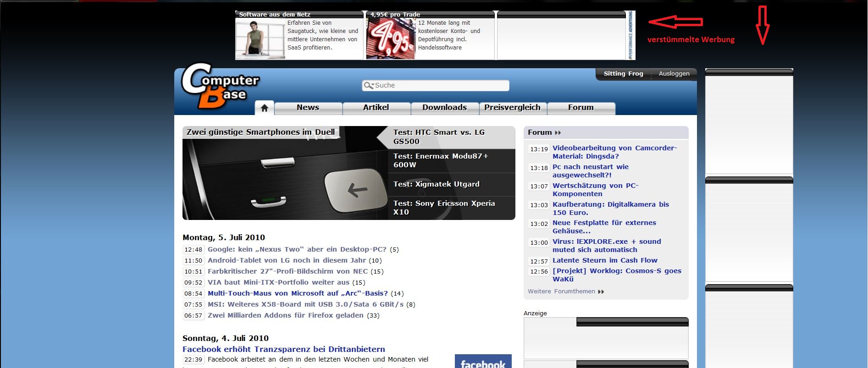This screenshot has width=868, height=368.
Task: Open Worklog: Cosmos-S goes WaKü thread
Action: pos(617,275)
